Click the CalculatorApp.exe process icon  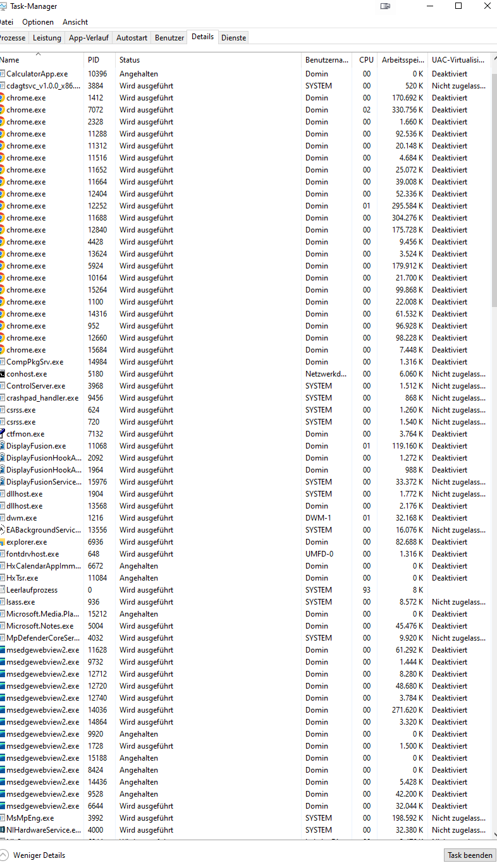(2, 74)
